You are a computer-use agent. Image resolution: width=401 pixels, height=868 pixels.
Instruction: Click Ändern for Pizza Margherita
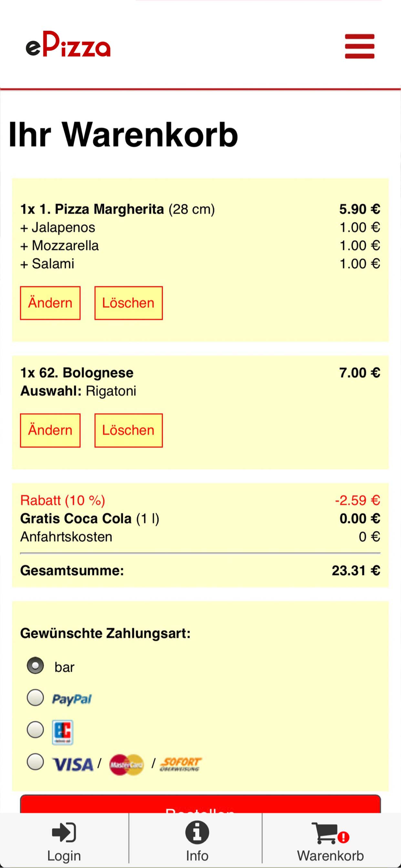tap(50, 303)
